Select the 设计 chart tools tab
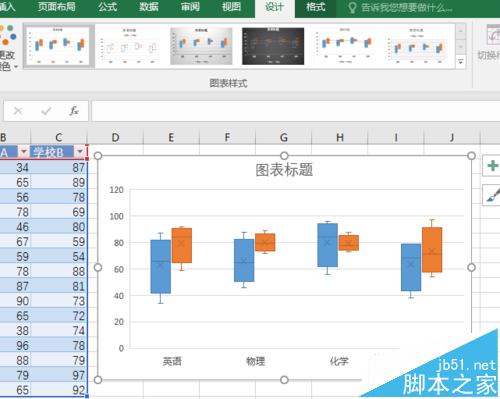 (x=275, y=8)
